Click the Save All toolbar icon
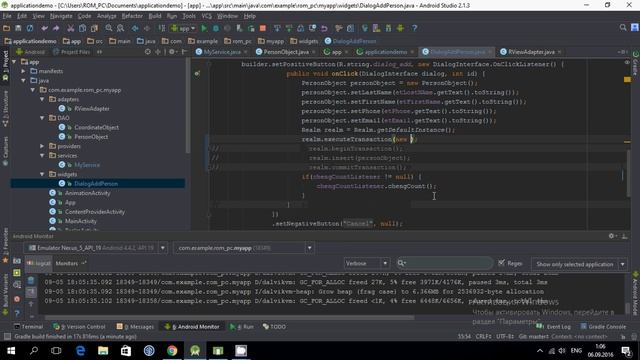Screen dimensions: 640x360 click(18, 28)
